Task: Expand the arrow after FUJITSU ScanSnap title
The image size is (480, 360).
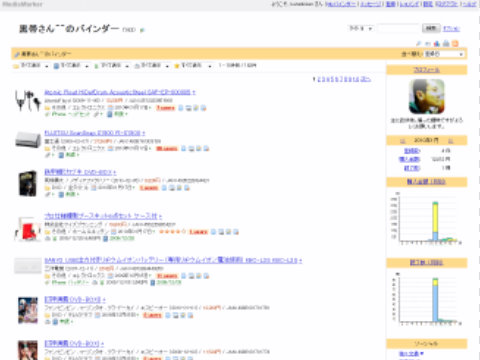Action: (144, 133)
